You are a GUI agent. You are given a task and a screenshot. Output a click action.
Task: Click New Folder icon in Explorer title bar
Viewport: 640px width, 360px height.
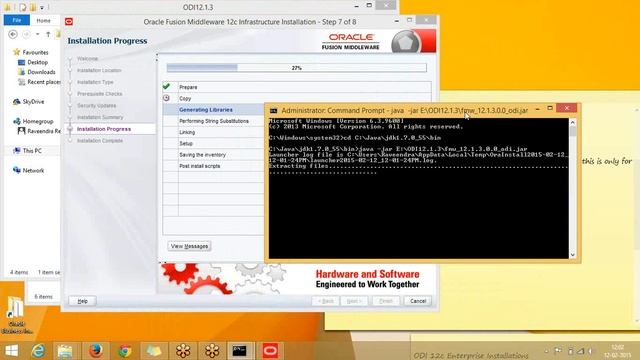pyautogui.click(x=33, y=7)
